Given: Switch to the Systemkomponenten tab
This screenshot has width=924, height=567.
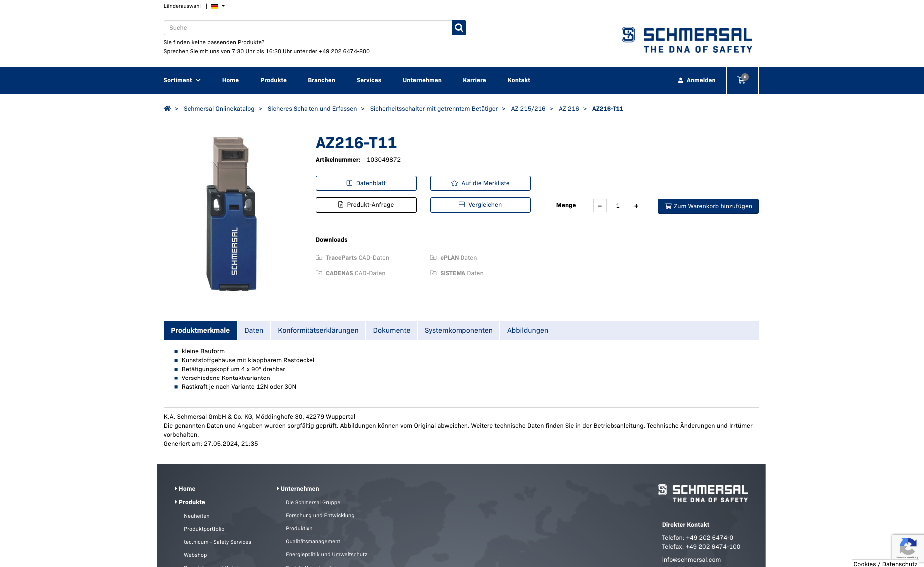Looking at the screenshot, I should point(459,330).
